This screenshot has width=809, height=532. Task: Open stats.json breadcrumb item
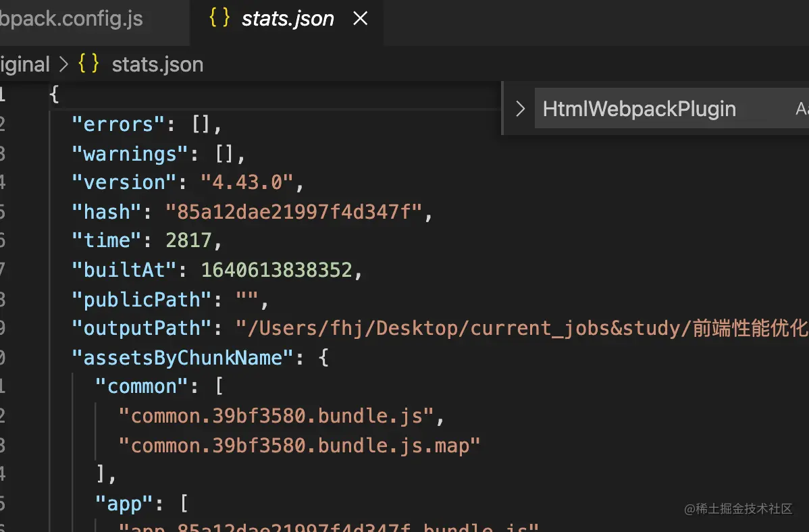[x=157, y=65]
